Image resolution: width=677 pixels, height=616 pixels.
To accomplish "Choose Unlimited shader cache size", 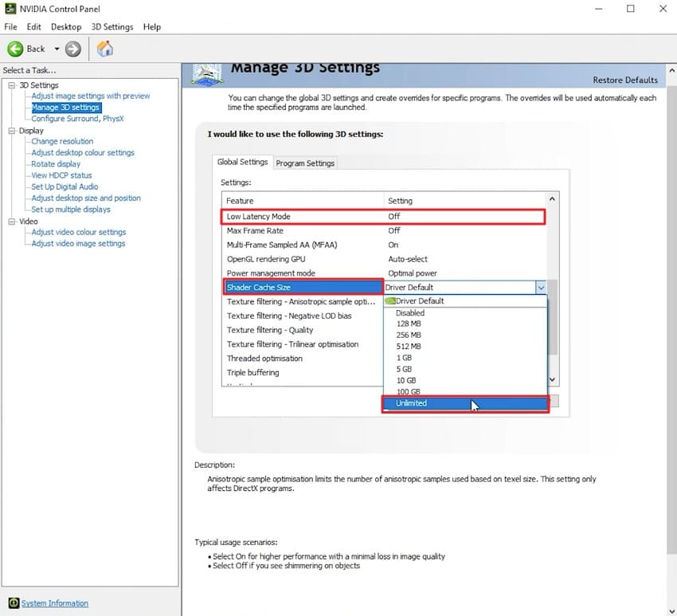I will tap(465, 403).
